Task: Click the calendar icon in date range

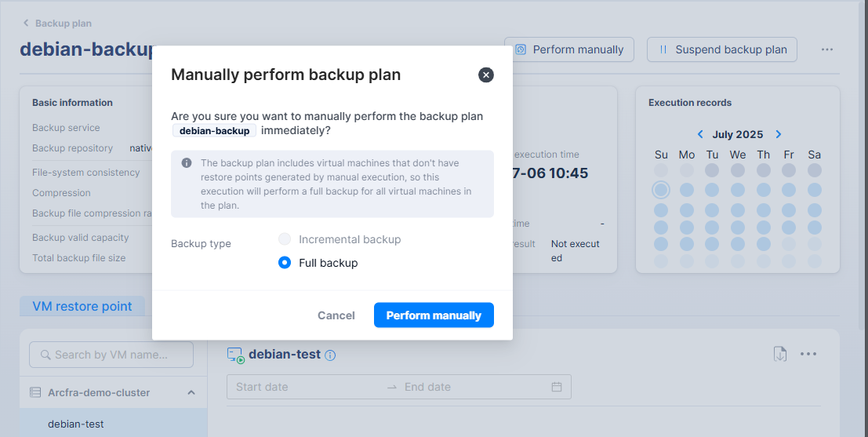Action: pos(557,387)
